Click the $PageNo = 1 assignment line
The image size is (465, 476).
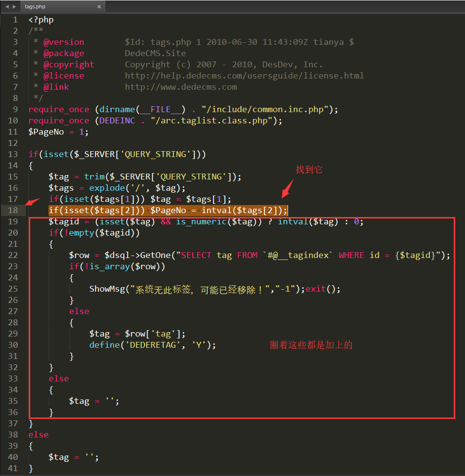(x=58, y=132)
